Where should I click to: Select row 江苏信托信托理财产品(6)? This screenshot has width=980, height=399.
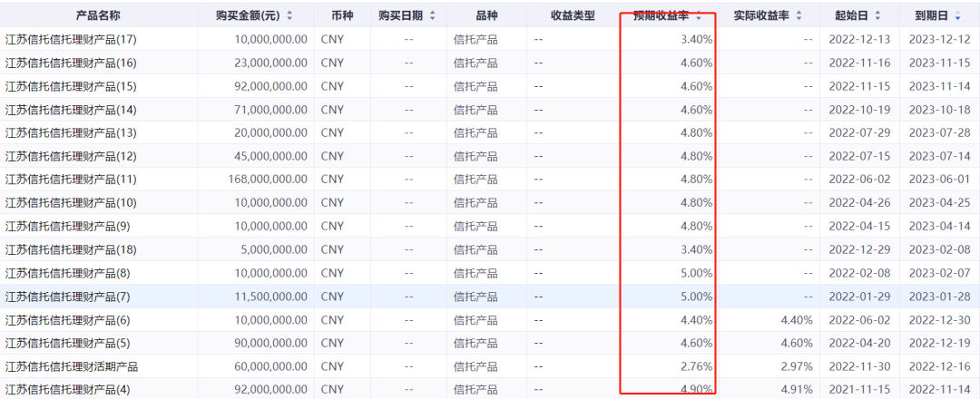click(x=490, y=320)
